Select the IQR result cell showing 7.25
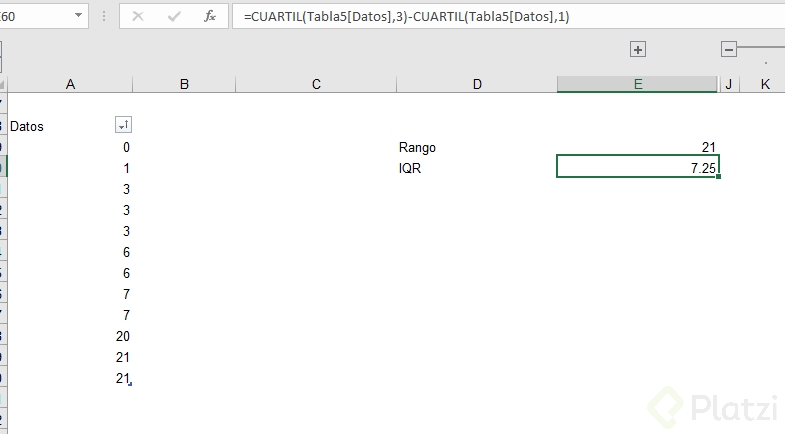 tap(637, 167)
